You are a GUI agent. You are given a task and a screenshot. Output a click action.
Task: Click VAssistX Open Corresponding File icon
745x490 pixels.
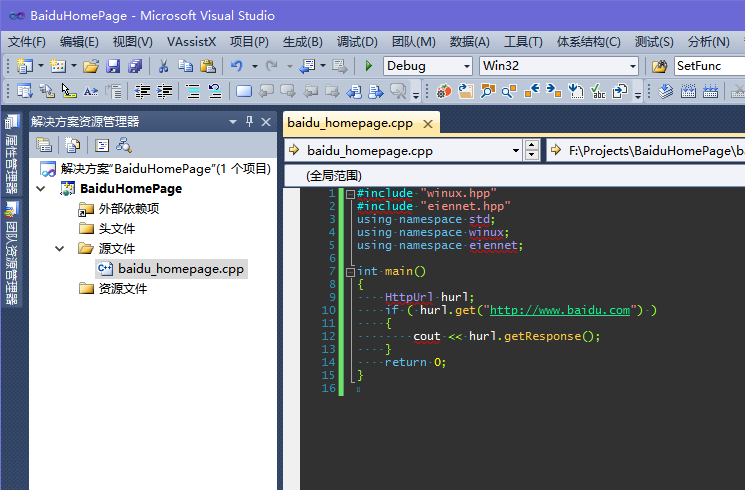(x=620, y=91)
